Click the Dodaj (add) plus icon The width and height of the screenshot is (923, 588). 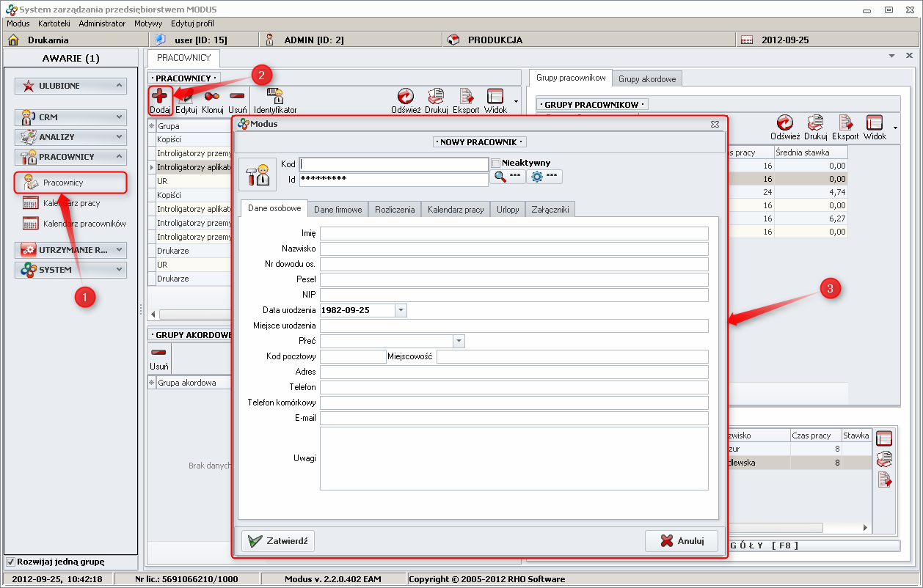pyautogui.click(x=160, y=97)
